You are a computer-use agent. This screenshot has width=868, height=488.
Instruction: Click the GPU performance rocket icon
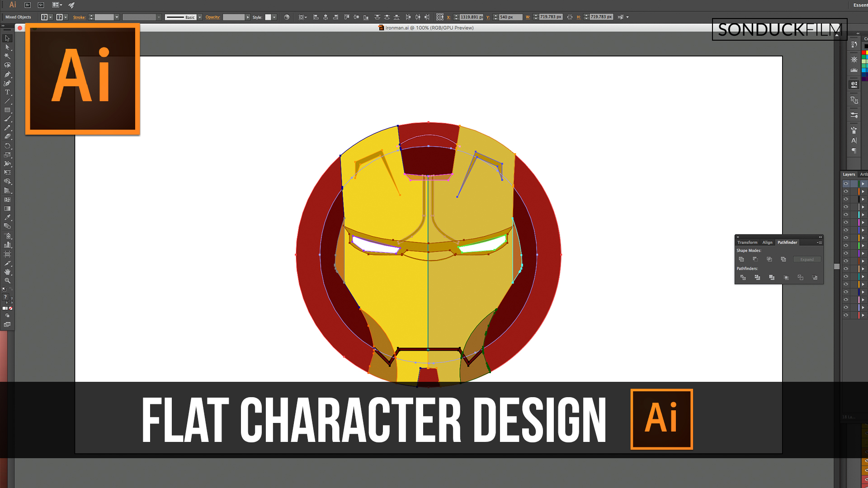[71, 5]
